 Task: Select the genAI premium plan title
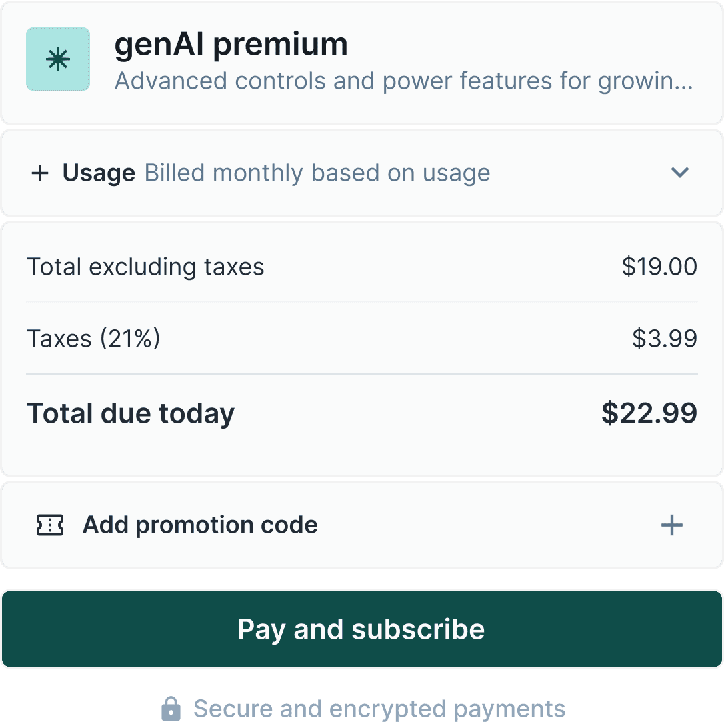coord(231,45)
